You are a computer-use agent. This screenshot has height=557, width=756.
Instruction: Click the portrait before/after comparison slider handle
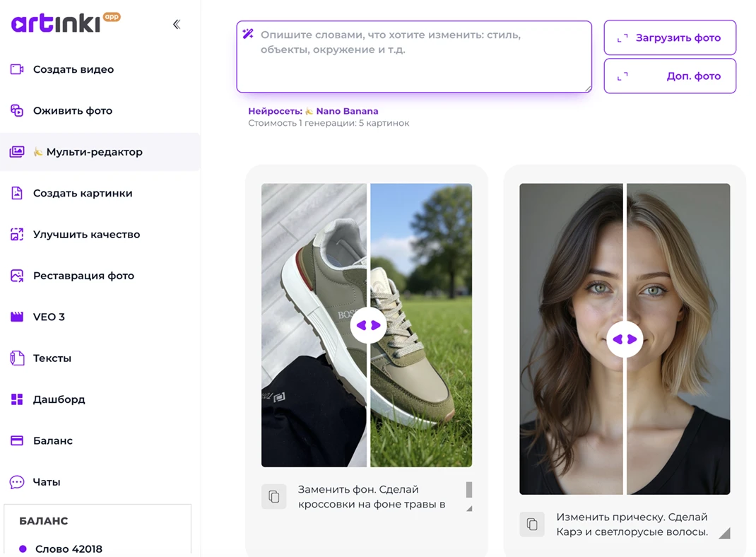click(625, 339)
